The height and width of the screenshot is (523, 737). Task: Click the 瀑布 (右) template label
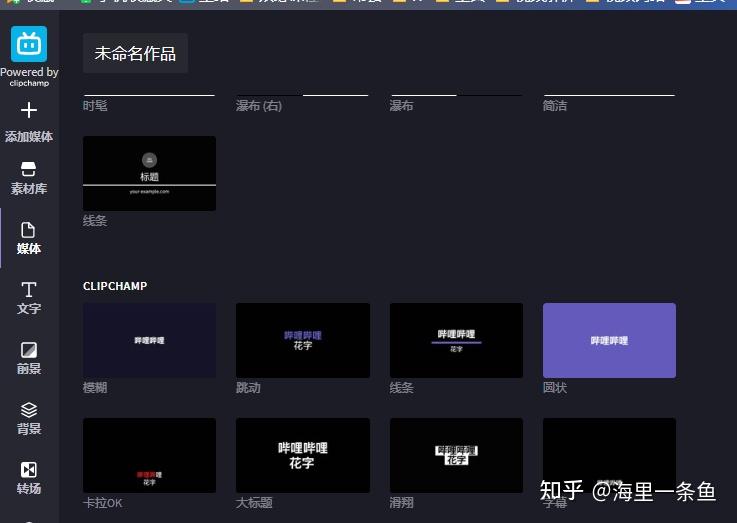[259, 106]
